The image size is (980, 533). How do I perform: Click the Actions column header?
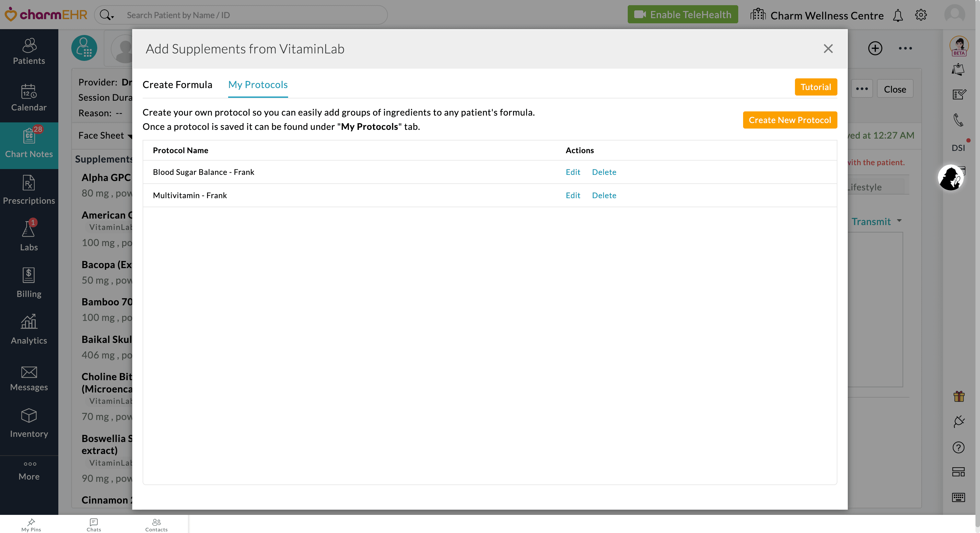click(579, 150)
